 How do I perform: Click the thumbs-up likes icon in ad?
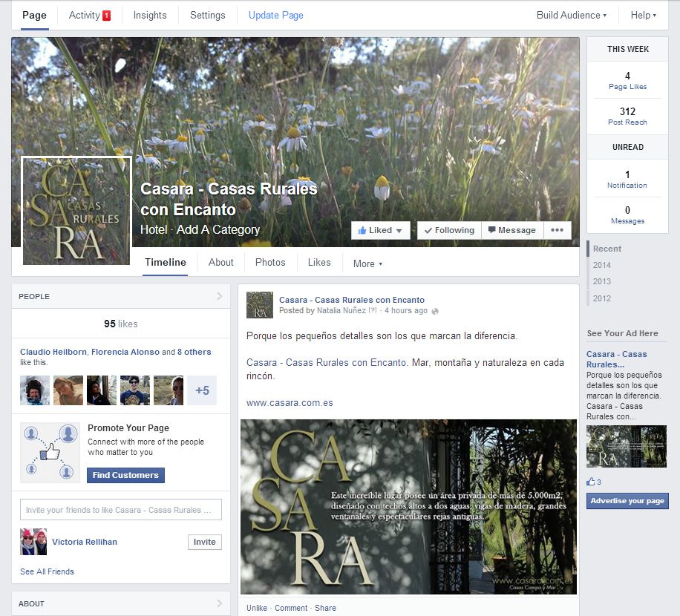point(591,482)
